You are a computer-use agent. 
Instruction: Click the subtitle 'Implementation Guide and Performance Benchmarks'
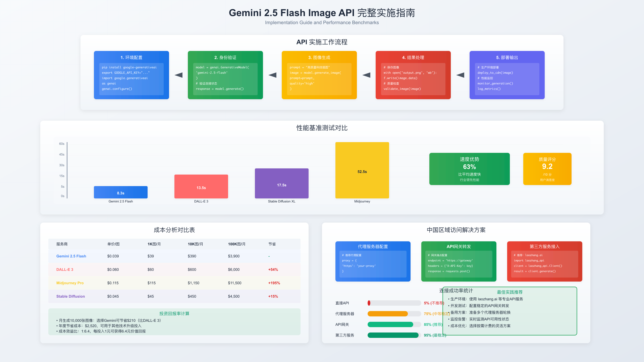click(x=322, y=23)
